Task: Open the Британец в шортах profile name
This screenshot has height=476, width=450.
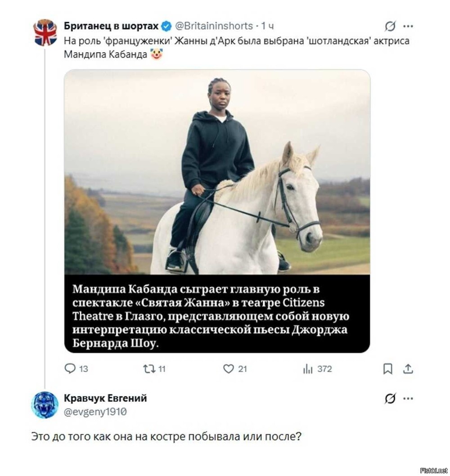Action: point(111,26)
